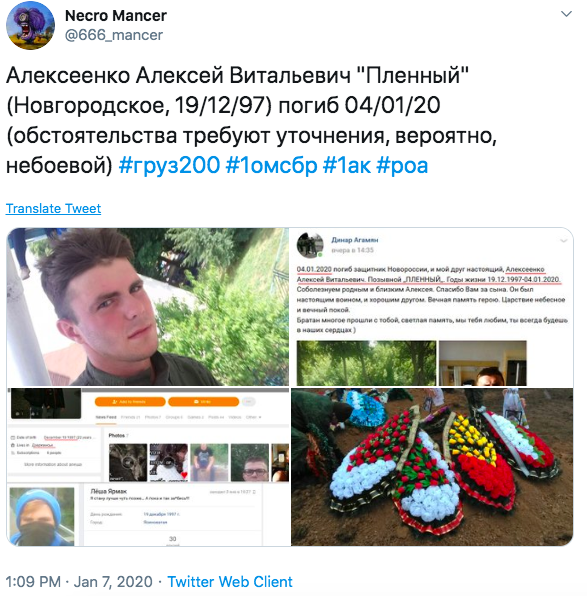Click the orange Write button in profile
Image resolution: width=587 pixels, height=596 pixels.
(x=203, y=402)
